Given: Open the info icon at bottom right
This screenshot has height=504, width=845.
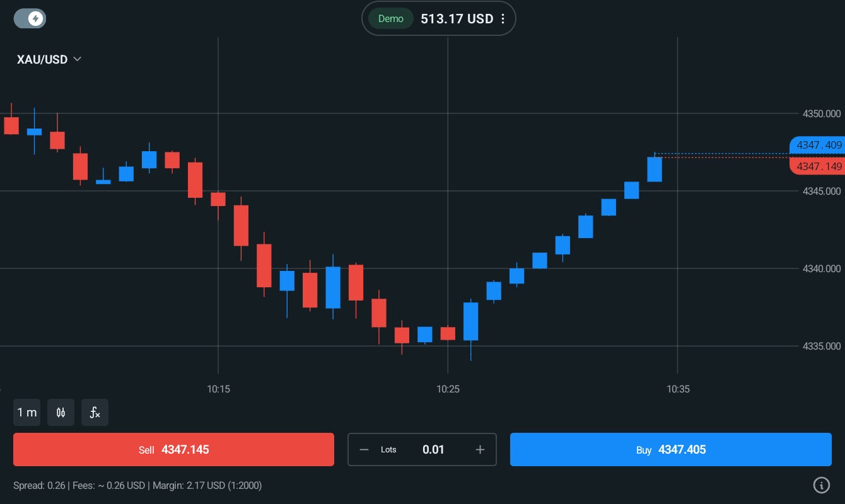Looking at the screenshot, I should coord(821,485).
